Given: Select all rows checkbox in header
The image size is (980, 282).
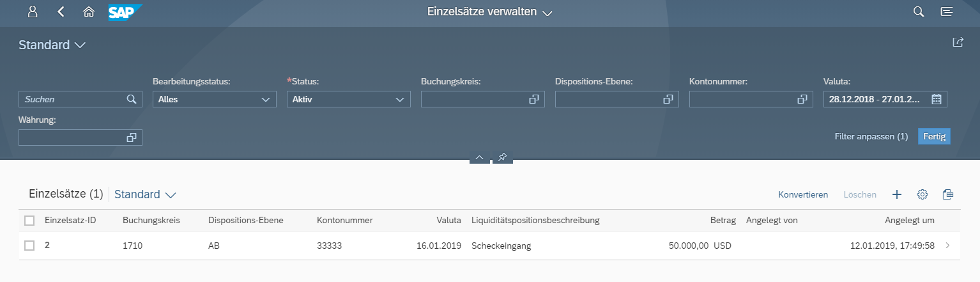Looking at the screenshot, I should 29,221.
